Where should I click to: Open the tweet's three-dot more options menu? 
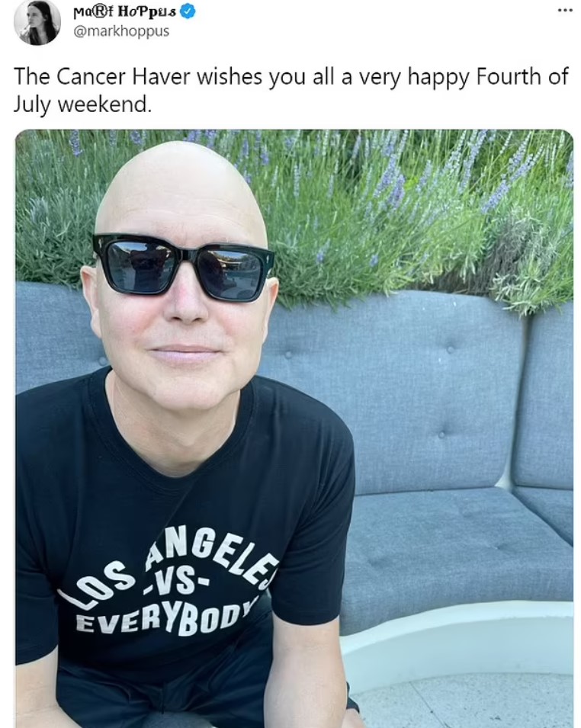click(x=565, y=11)
